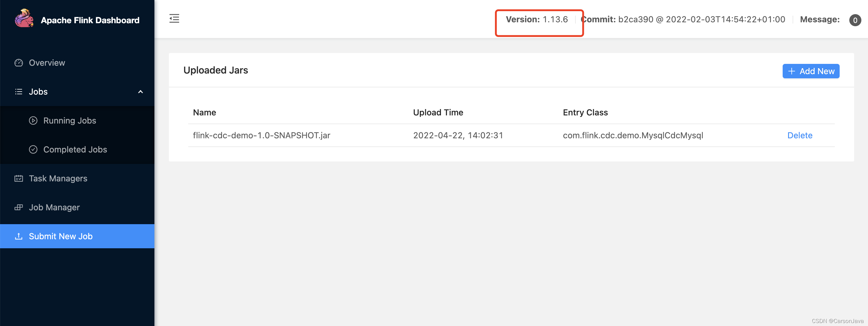Image resolution: width=868 pixels, height=326 pixels.
Task: Open the Running Jobs page
Action: (x=69, y=121)
